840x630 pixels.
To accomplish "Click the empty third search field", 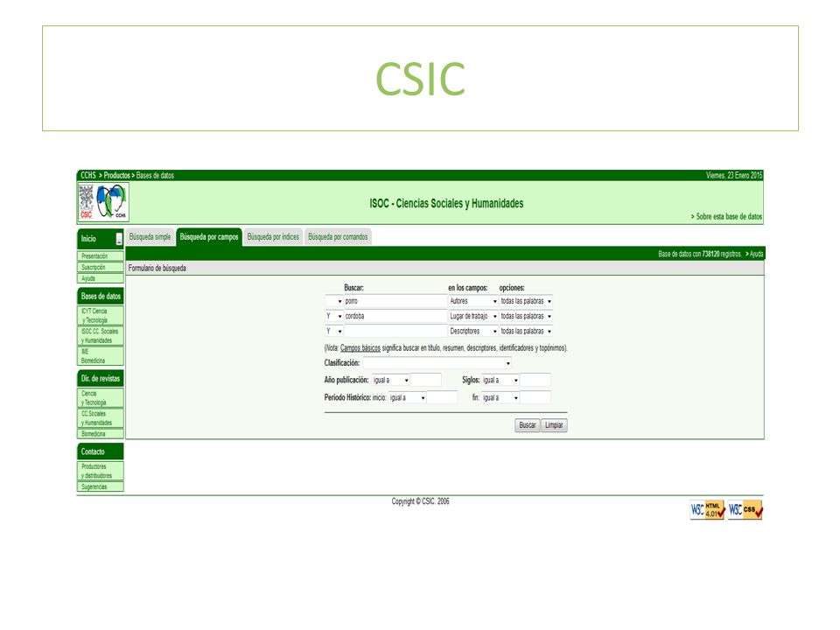I will click(395, 332).
